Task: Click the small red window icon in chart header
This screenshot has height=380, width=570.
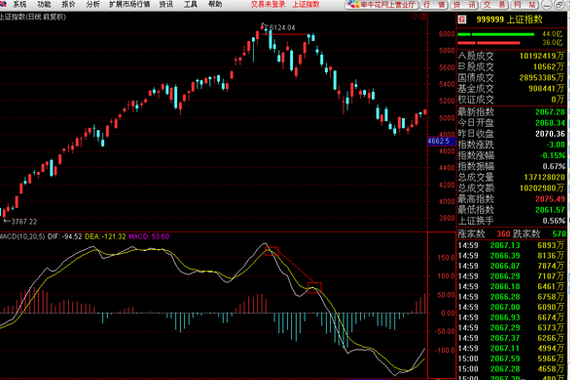Action: click(x=423, y=17)
